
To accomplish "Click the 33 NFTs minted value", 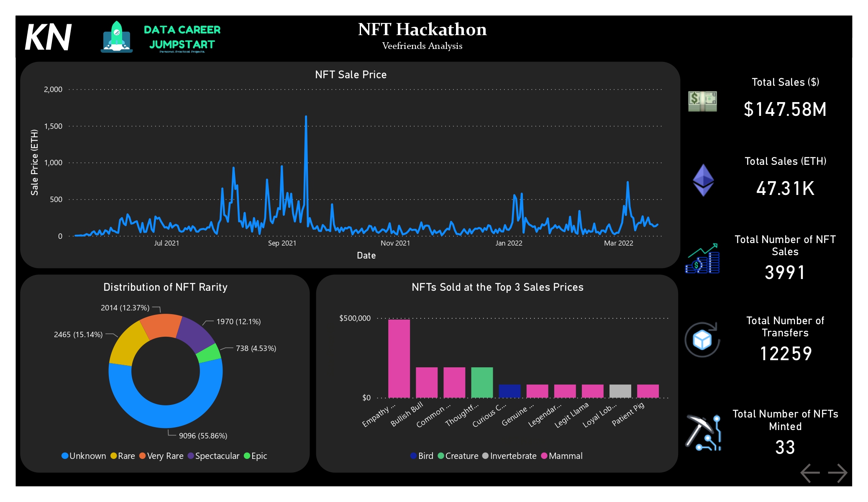I will point(785,448).
